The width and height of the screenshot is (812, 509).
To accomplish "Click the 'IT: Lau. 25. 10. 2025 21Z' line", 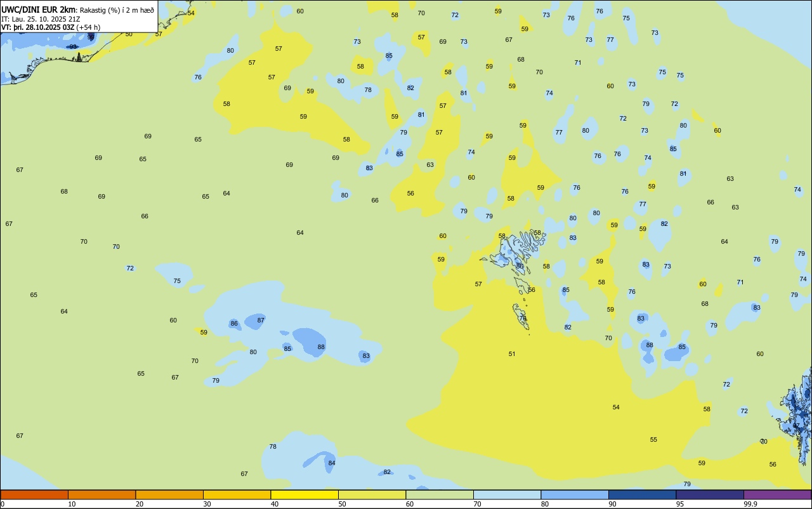I will click(40, 19).
